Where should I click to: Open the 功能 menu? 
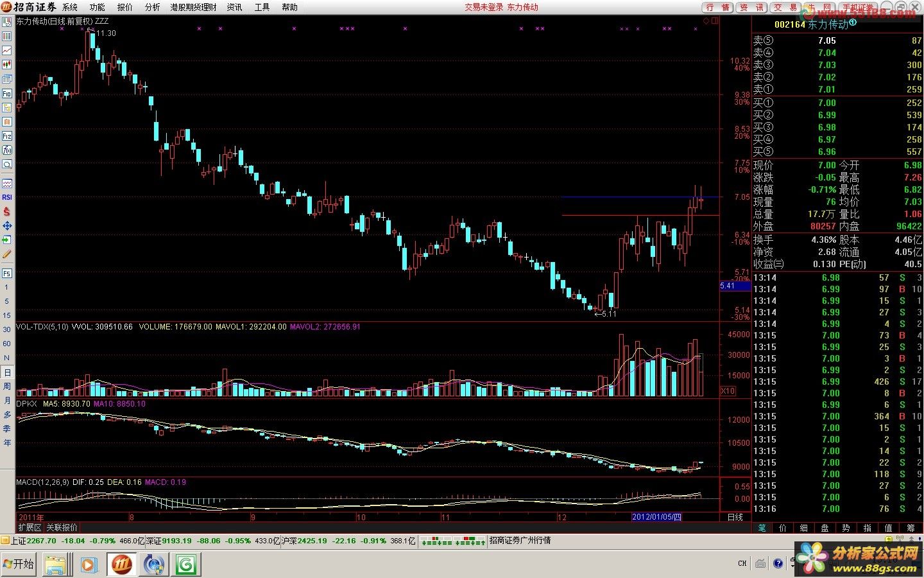point(97,7)
